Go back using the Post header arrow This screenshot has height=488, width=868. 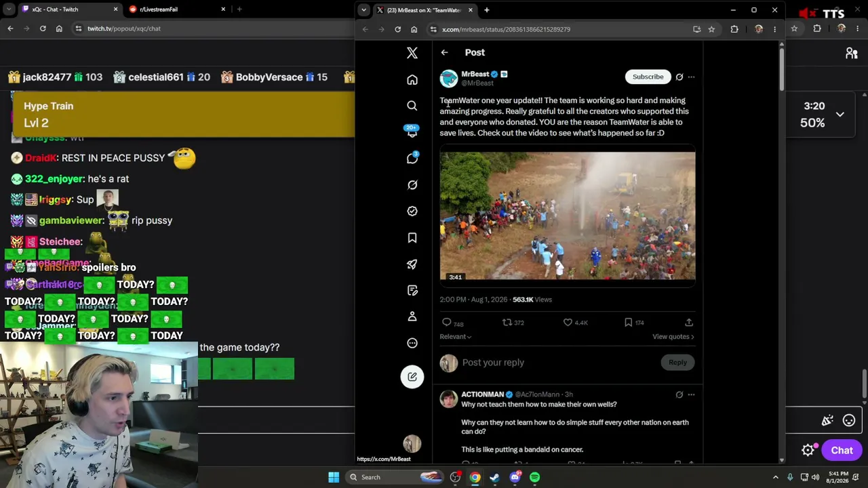444,52
